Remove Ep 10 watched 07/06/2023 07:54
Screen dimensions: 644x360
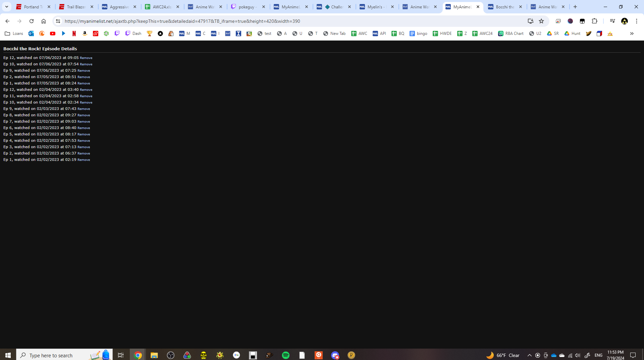point(86,64)
